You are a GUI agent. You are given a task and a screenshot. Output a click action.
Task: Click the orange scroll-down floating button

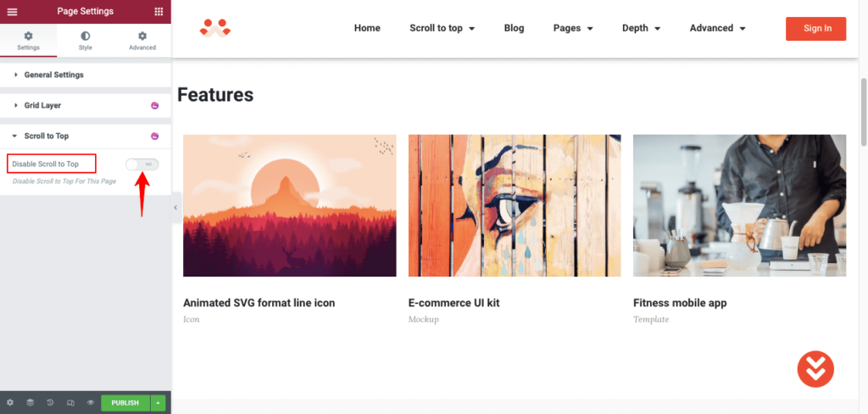(x=815, y=369)
